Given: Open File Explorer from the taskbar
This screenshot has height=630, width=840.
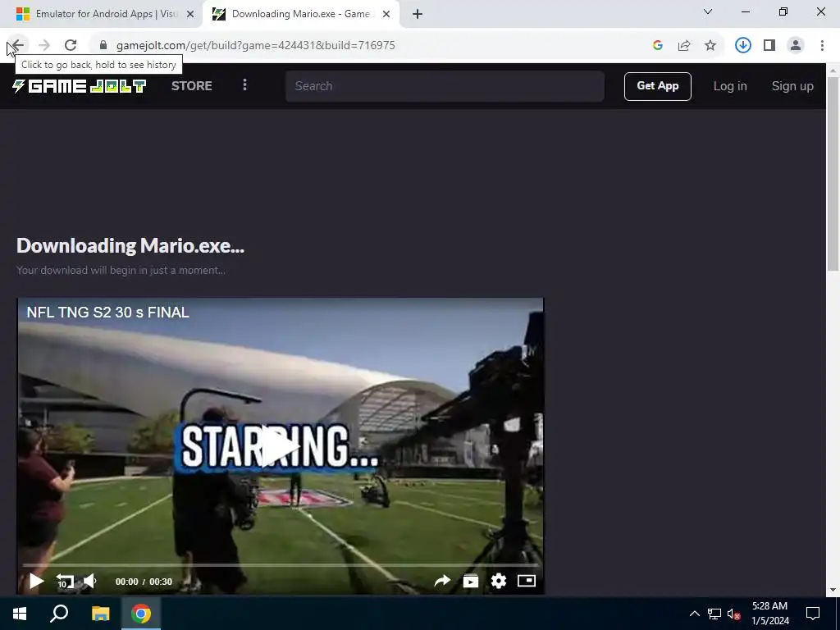Looking at the screenshot, I should click(x=100, y=614).
